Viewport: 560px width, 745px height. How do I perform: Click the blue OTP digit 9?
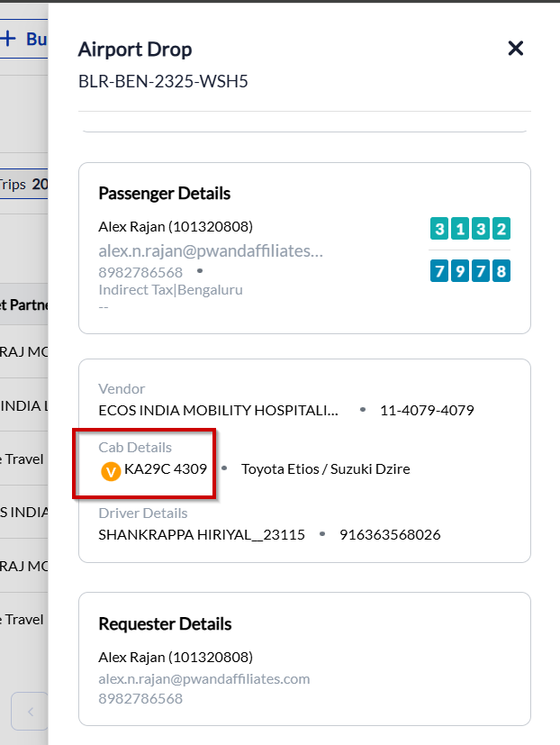[x=460, y=271]
